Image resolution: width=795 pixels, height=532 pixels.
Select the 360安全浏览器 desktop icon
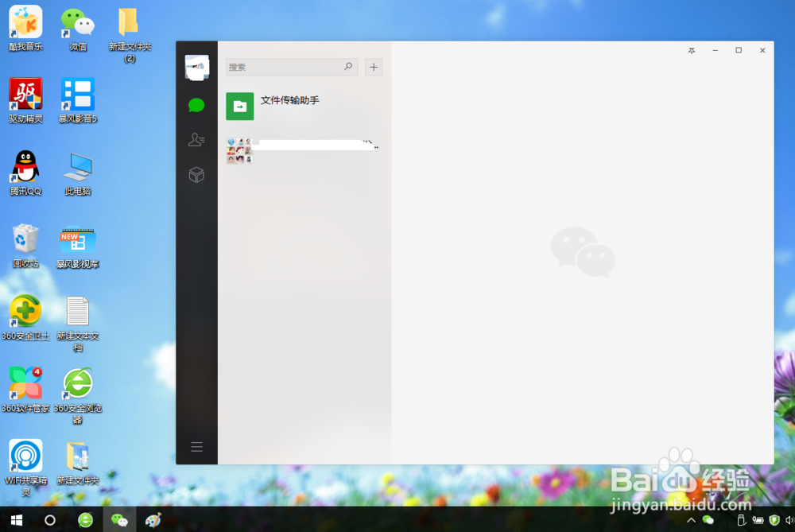[78, 395]
